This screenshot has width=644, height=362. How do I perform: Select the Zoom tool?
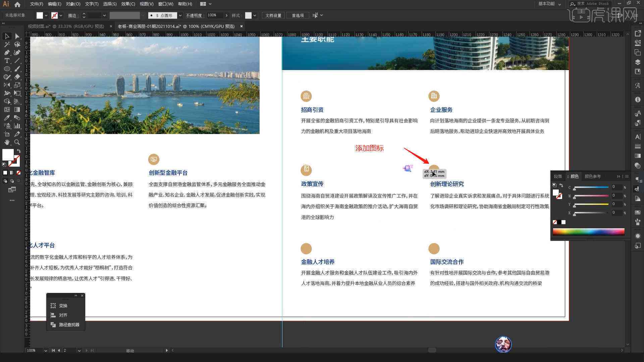click(x=17, y=142)
